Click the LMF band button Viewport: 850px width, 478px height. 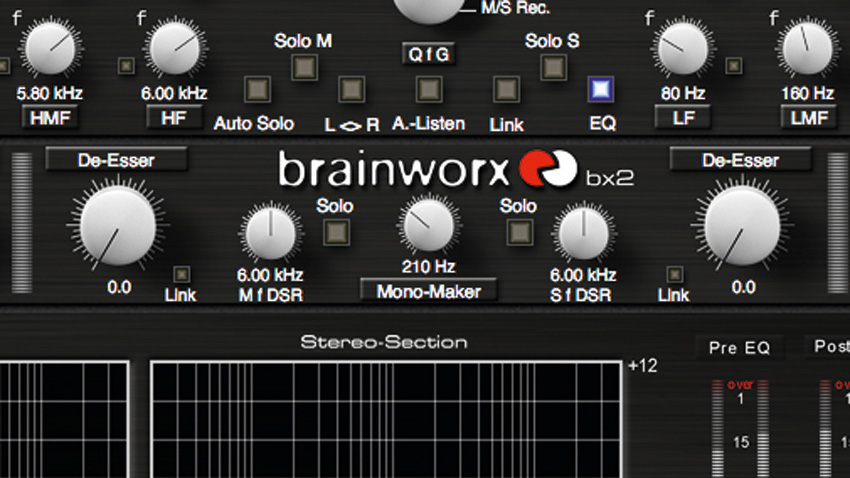tap(808, 118)
